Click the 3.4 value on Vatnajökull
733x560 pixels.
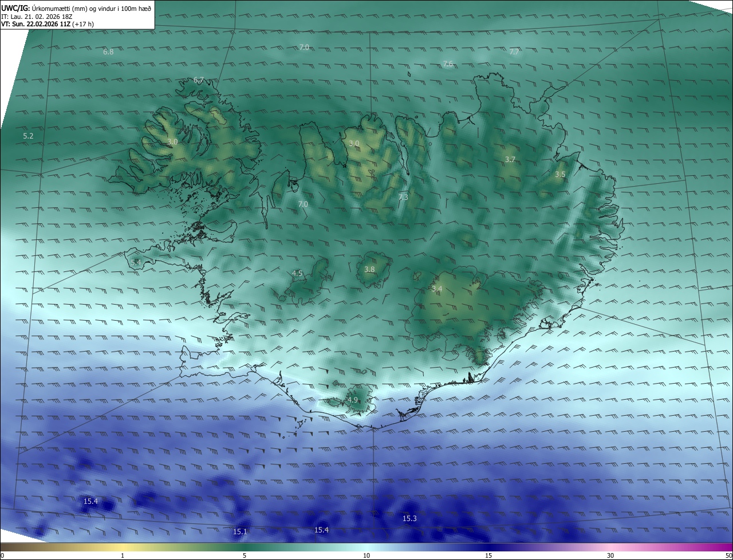[x=437, y=289]
